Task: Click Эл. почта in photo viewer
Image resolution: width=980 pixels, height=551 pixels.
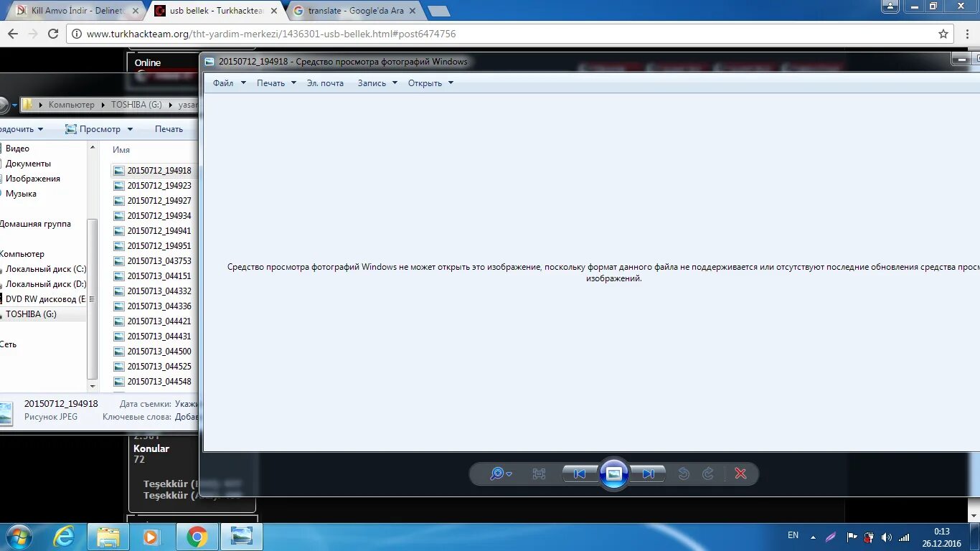Action: (325, 83)
